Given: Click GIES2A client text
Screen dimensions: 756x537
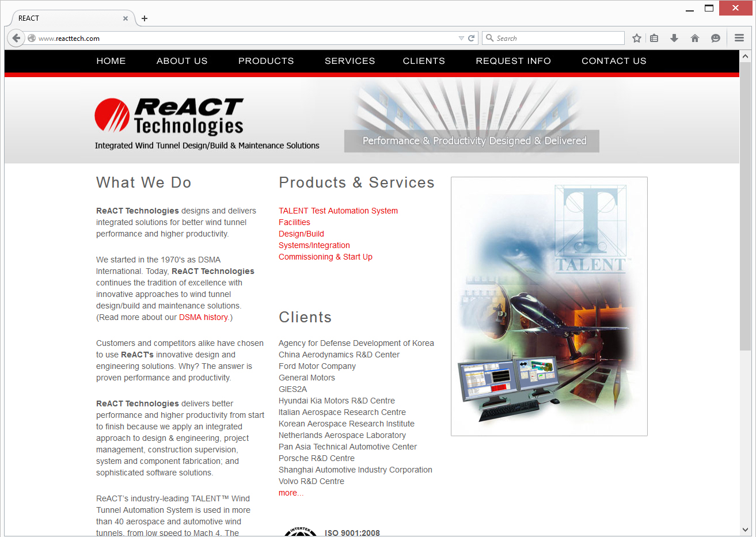Looking at the screenshot, I should tap(292, 389).
